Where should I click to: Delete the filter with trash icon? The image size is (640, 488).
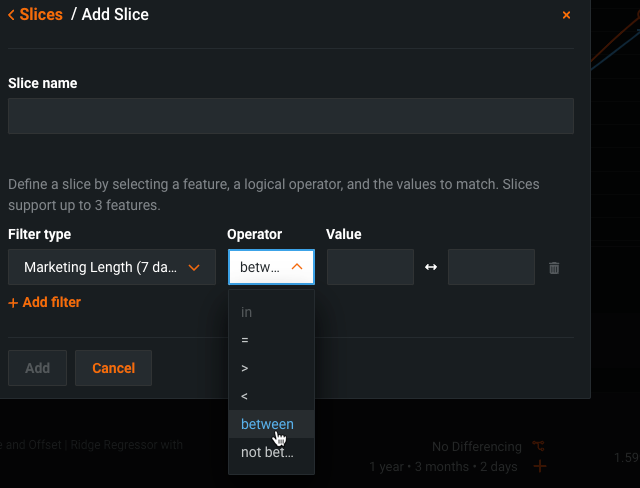click(x=554, y=268)
